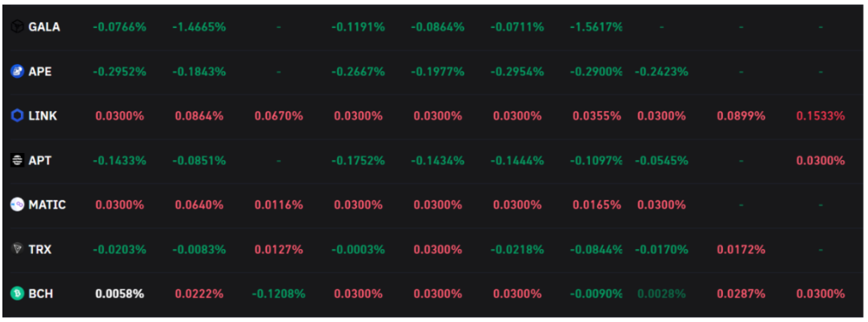This screenshot has height=322, width=868.
Task: Click the MATIC coin icon
Action: [17, 205]
